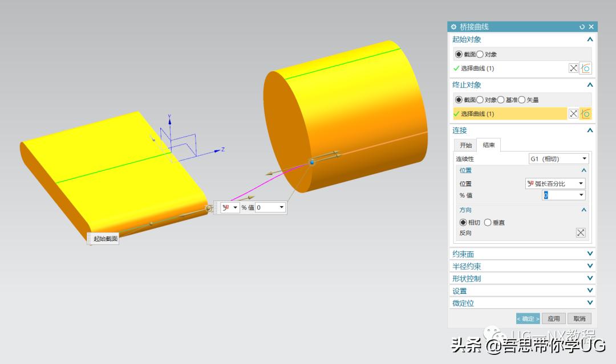
Task: Expand the 形状控制 section
Action: (590, 278)
